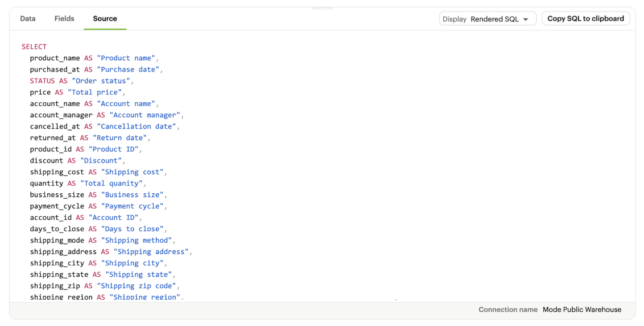Click the "Product ID" alias
This screenshot has height=326, width=644.
click(113, 149)
